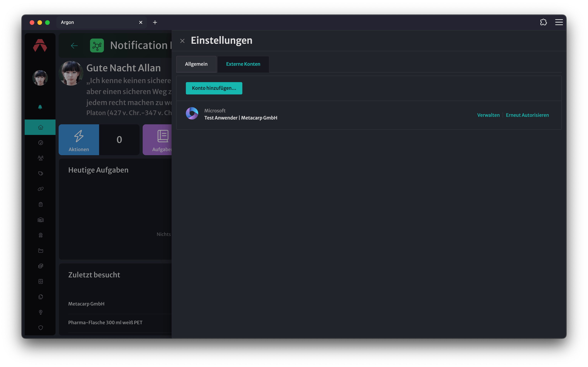
Task: Open the Metacarp GmbH recently visited entry
Action: click(x=86, y=304)
